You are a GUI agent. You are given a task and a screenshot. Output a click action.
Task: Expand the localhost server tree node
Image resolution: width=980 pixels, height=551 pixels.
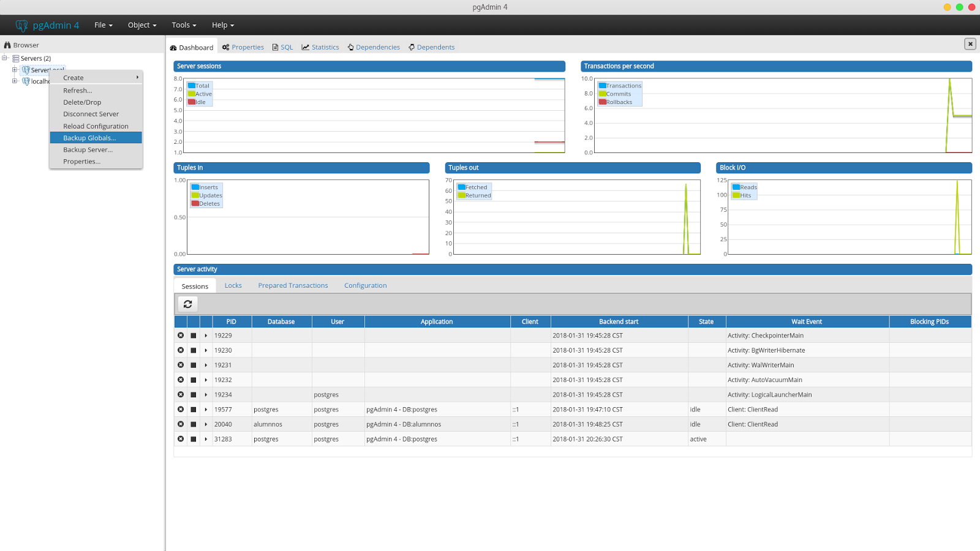tap(15, 81)
